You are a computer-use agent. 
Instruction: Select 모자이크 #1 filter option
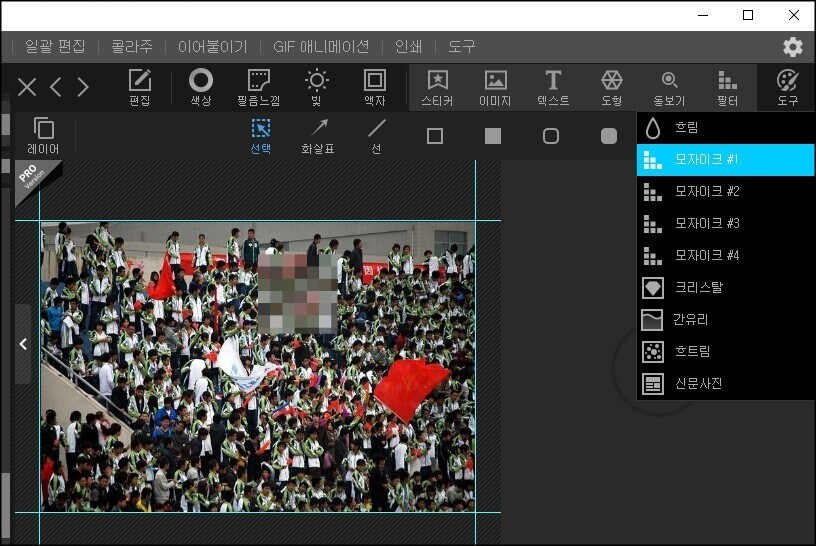[726, 160]
